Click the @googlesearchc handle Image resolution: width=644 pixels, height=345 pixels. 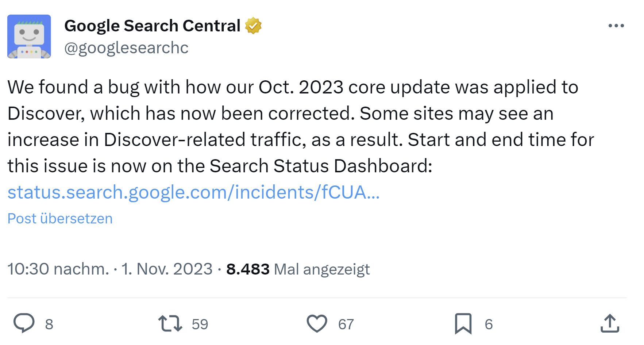pyautogui.click(x=126, y=47)
